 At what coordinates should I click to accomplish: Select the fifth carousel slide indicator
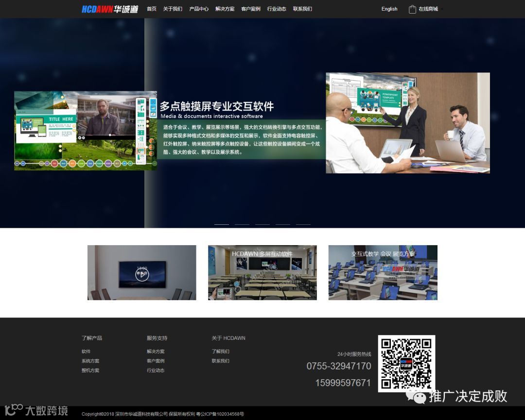(303, 224)
